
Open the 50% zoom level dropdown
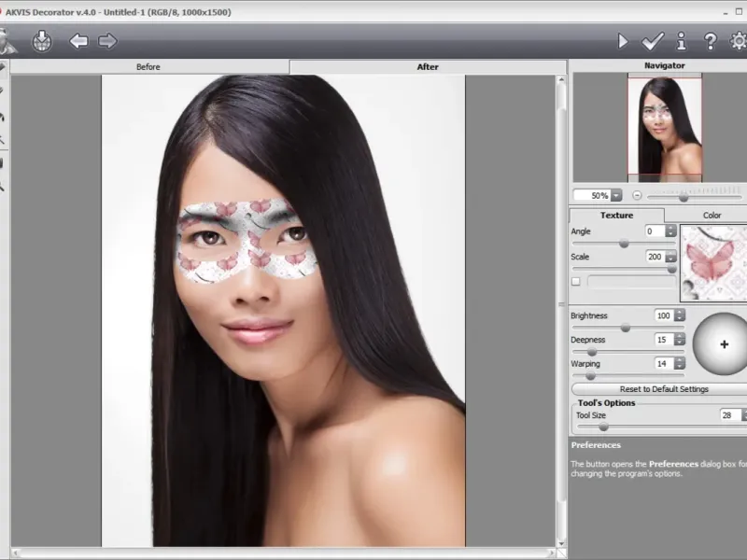pyautogui.click(x=616, y=196)
